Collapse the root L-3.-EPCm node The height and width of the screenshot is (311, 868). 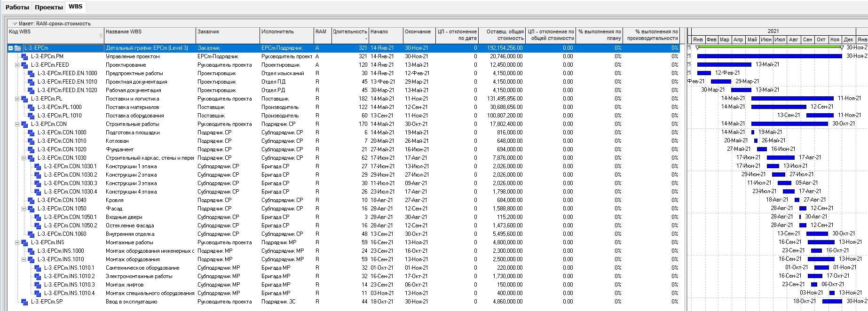pos(10,48)
